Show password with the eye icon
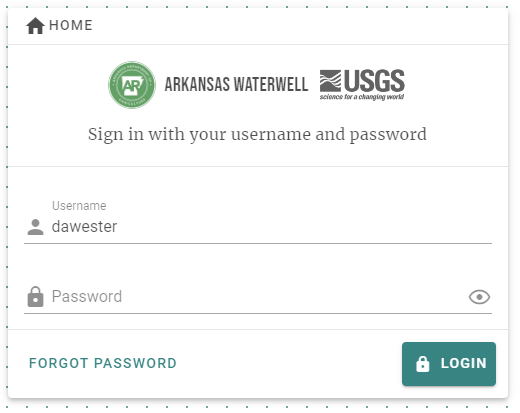The width and height of the screenshot is (520, 413). pyautogui.click(x=479, y=297)
